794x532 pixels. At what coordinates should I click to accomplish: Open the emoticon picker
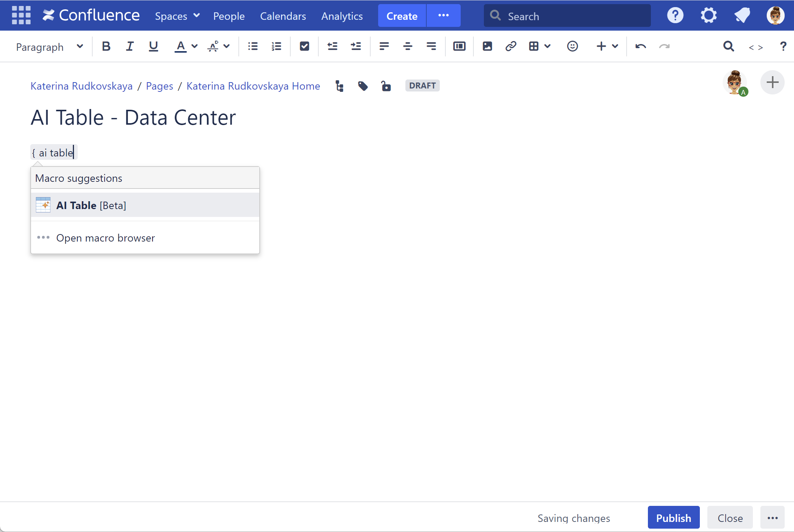(x=572, y=46)
